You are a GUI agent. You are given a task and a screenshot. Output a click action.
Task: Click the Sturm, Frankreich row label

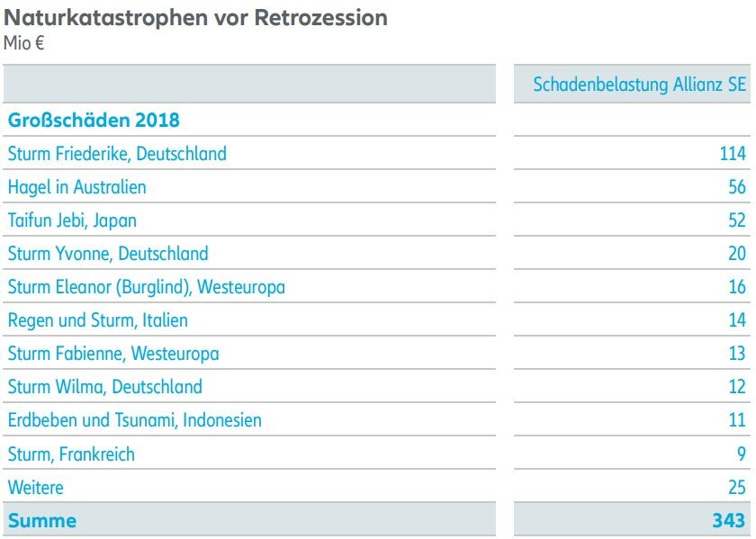pos(71,454)
